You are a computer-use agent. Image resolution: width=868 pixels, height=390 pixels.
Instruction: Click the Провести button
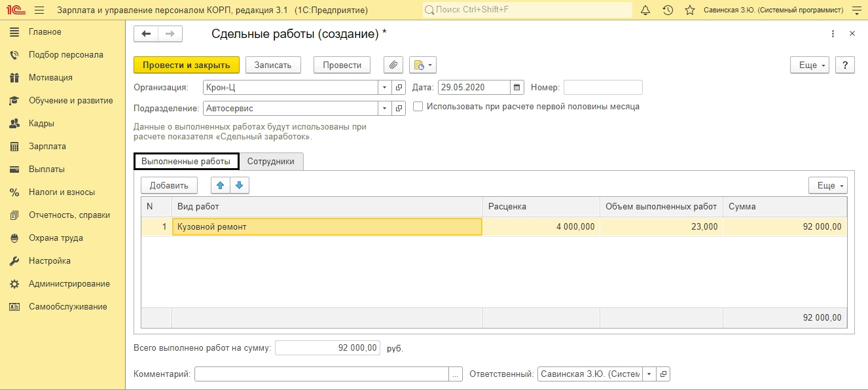click(x=342, y=65)
